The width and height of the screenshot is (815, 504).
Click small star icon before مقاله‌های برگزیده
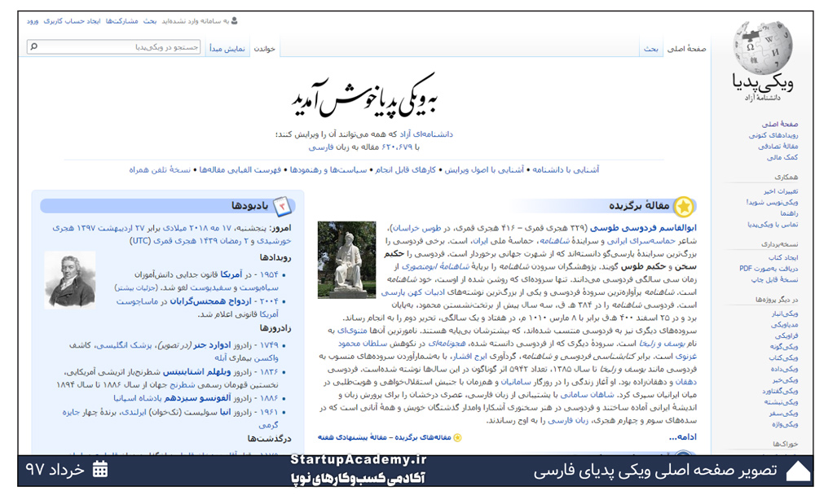click(x=457, y=437)
